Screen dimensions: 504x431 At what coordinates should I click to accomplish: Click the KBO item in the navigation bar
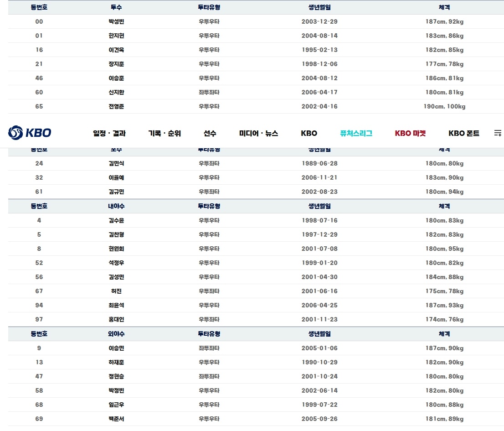point(309,134)
